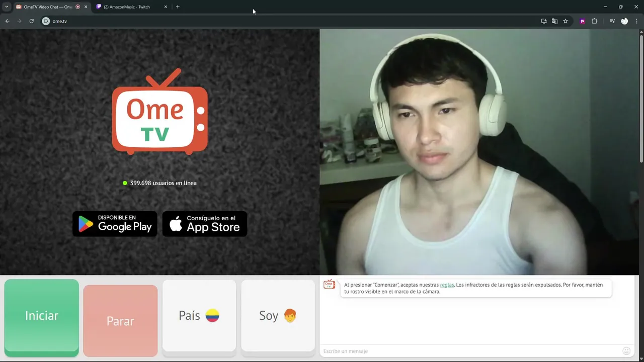Install the OmeTV app from the address bar

point(544,21)
